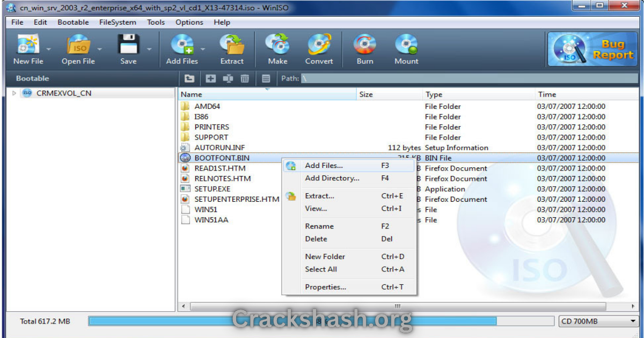Click the AUTORUN.INF file icon

[x=185, y=148]
